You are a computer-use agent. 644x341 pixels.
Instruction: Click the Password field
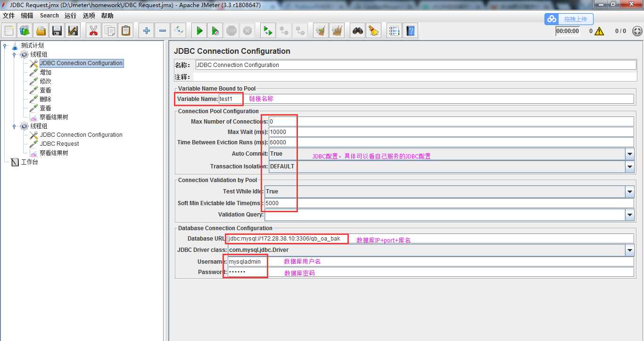coord(431,272)
